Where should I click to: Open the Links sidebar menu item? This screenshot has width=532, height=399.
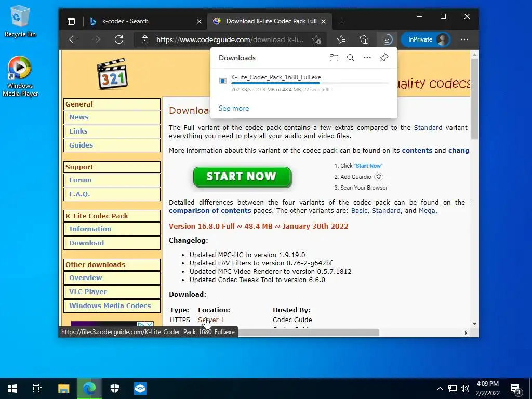point(112,131)
